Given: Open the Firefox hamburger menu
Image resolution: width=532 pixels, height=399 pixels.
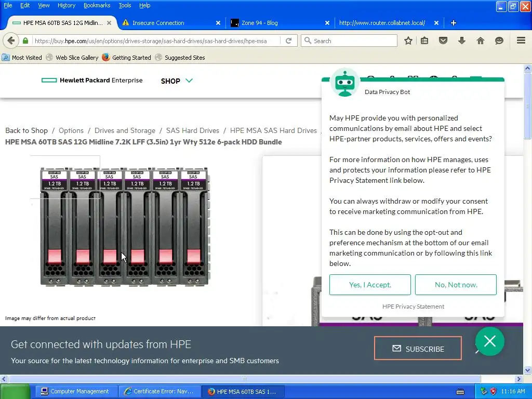Looking at the screenshot, I should [x=521, y=41].
